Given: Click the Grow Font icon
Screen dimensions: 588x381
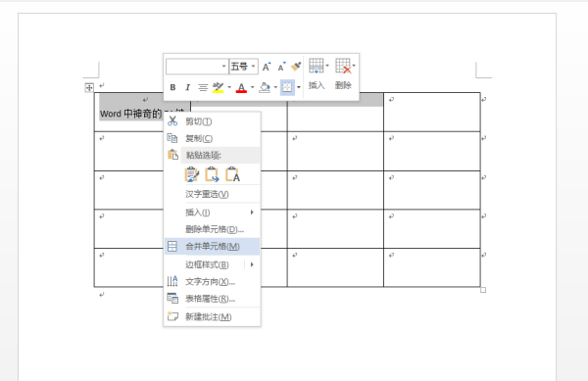Looking at the screenshot, I should click(267, 67).
